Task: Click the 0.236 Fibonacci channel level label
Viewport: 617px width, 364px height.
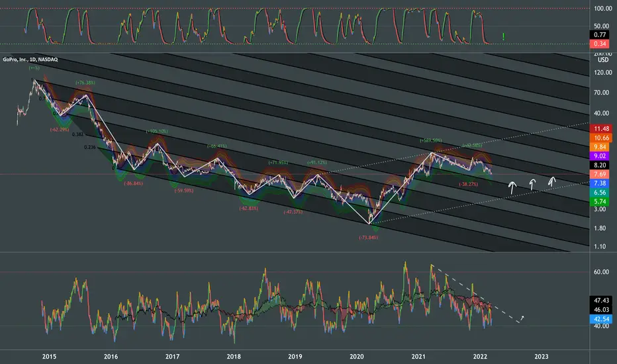Action: (90, 147)
